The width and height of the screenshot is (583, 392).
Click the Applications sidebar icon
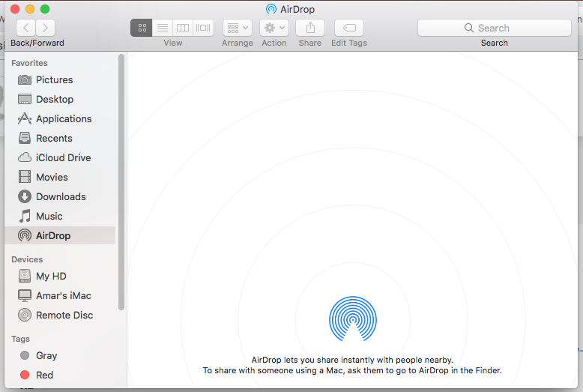click(x=25, y=118)
